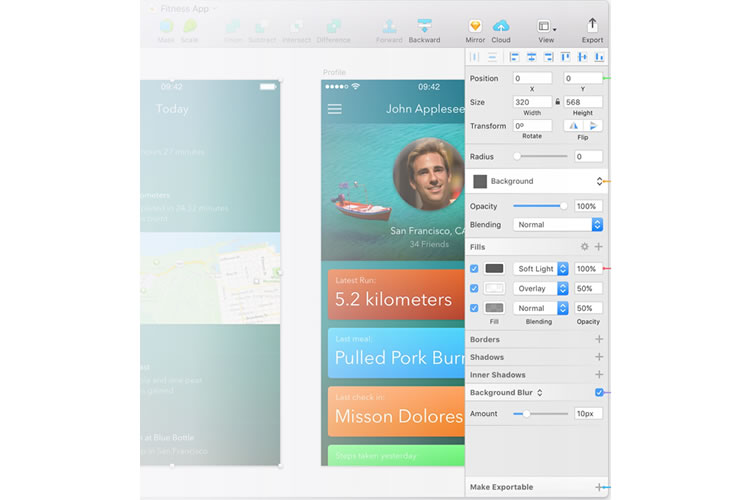
Task: Add a Shadows entry
Action: [x=599, y=357]
